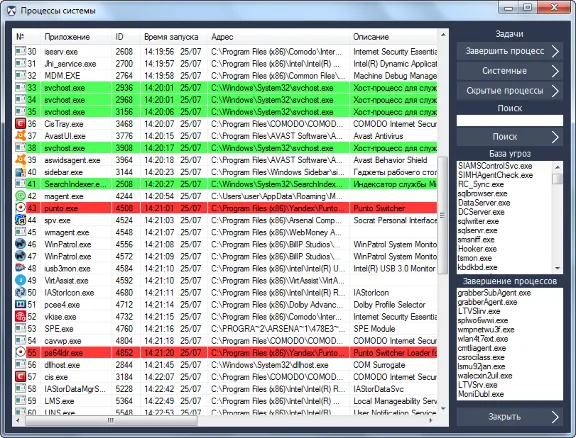
Task: Focus the Поиск search input field
Action: pyautogui.click(x=510, y=121)
